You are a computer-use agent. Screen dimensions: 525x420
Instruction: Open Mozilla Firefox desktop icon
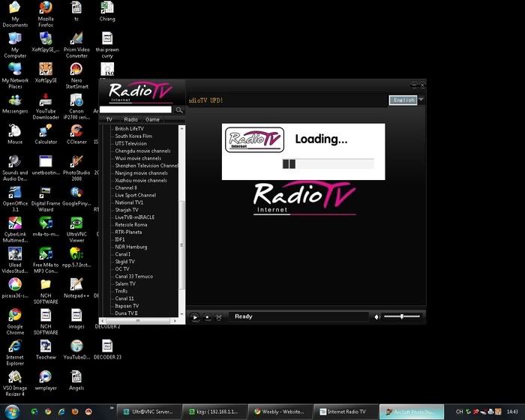click(46, 14)
